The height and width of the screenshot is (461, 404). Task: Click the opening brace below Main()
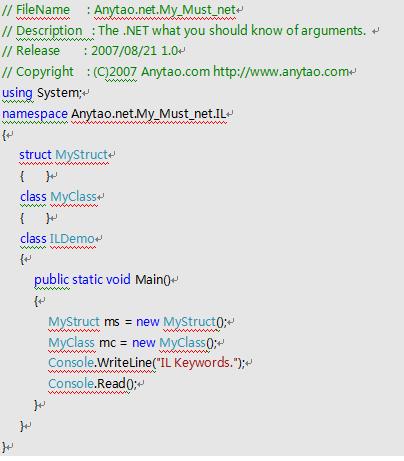point(36,301)
